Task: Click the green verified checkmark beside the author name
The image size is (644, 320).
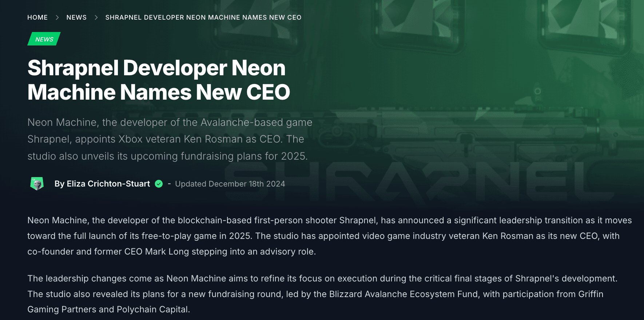Action: (159, 184)
